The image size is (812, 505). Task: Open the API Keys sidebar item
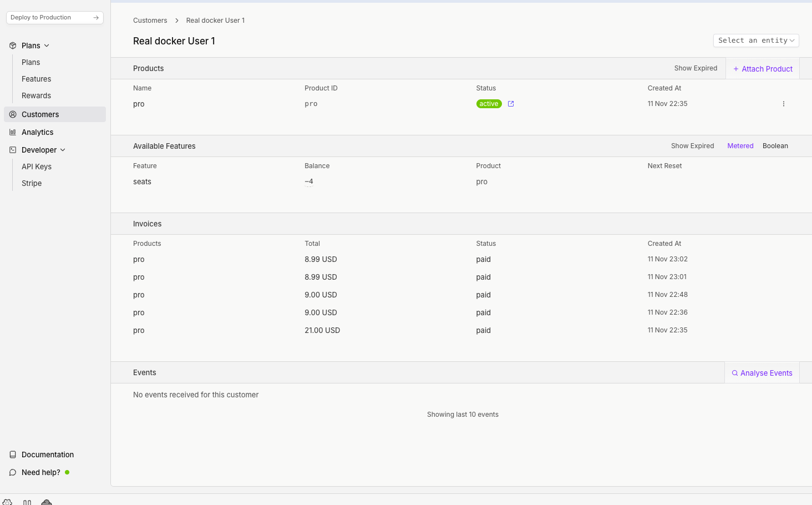[x=37, y=166]
